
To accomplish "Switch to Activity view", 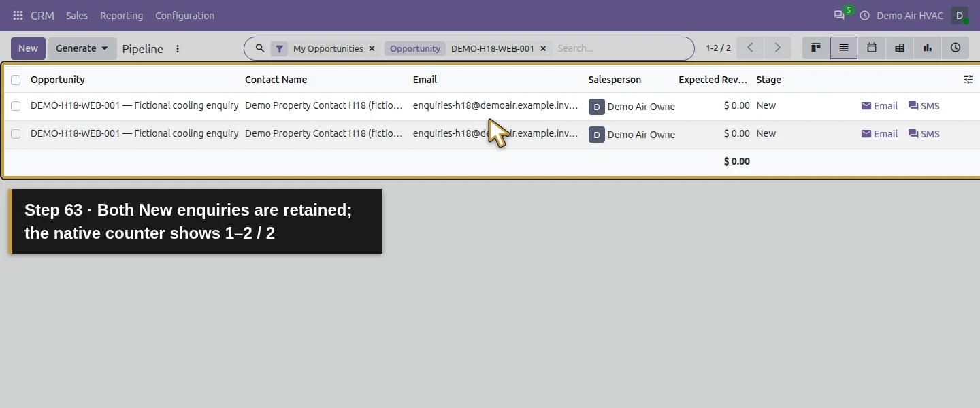I will (x=955, y=48).
